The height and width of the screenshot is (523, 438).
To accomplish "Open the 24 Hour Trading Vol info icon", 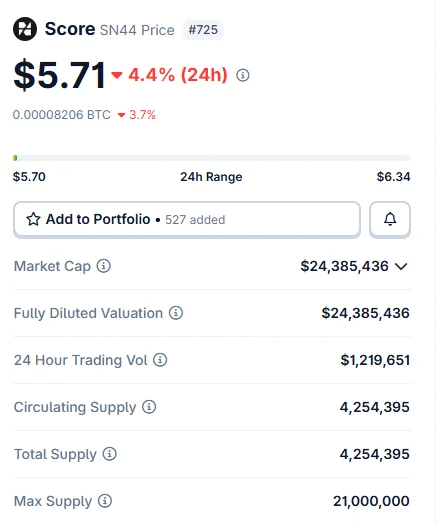I will coord(160,360).
